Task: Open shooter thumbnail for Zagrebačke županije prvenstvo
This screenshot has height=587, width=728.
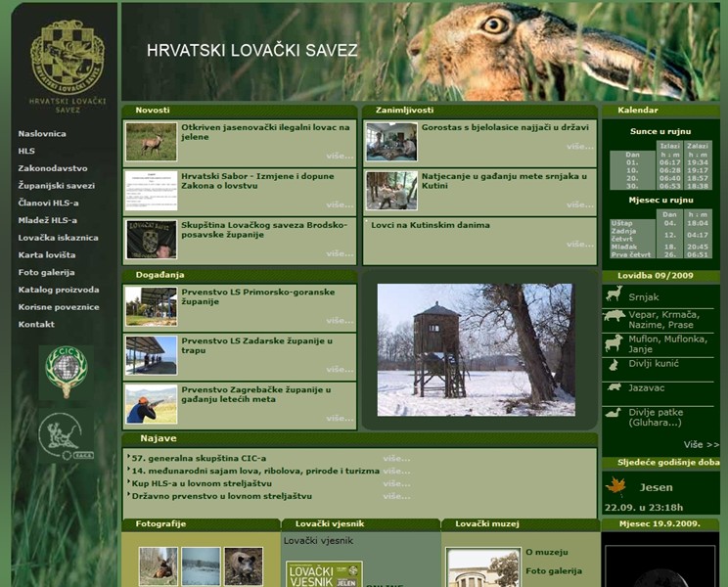Action: (152, 404)
